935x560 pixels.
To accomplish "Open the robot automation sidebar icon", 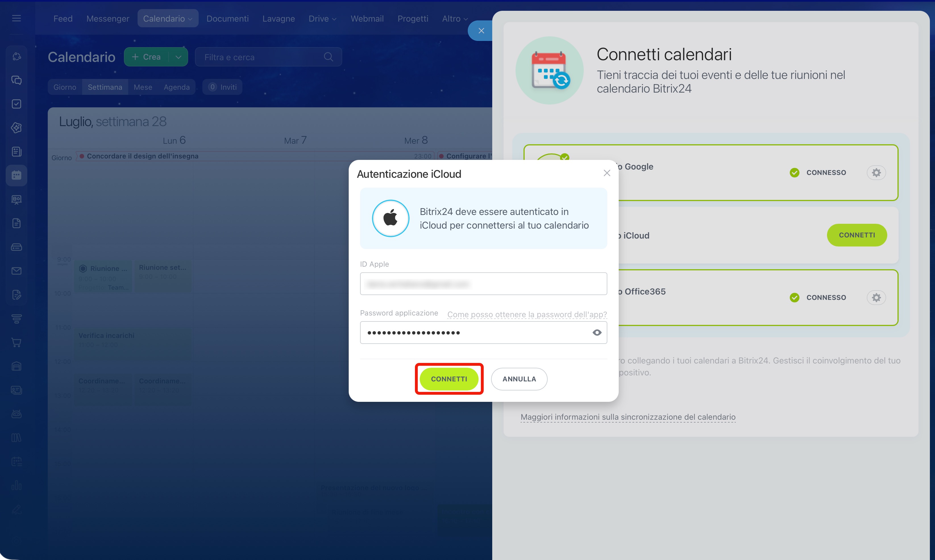I will (16, 413).
